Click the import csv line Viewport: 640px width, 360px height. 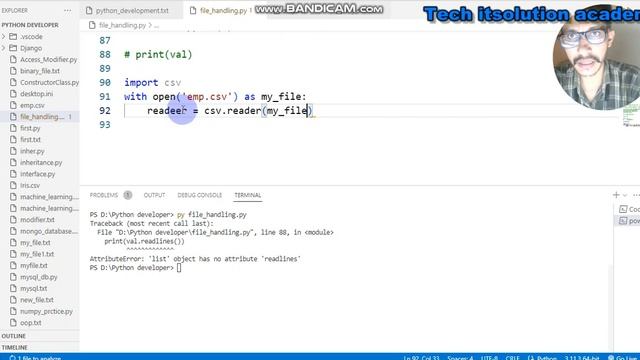[153, 82]
